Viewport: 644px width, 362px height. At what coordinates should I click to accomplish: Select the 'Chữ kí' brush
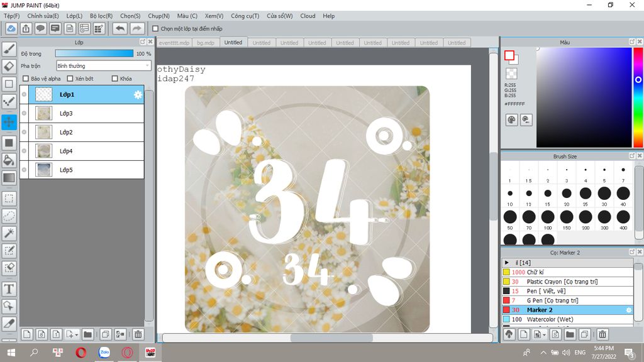pyautogui.click(x=568, y=272)
